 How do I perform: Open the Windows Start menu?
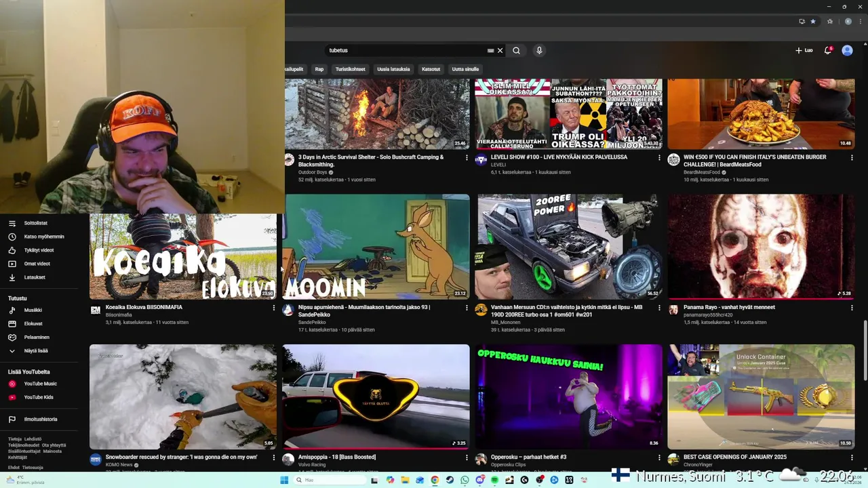coord(284,480)
